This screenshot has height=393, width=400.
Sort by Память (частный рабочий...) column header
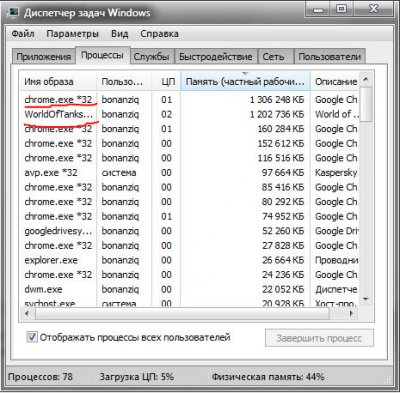245,82
